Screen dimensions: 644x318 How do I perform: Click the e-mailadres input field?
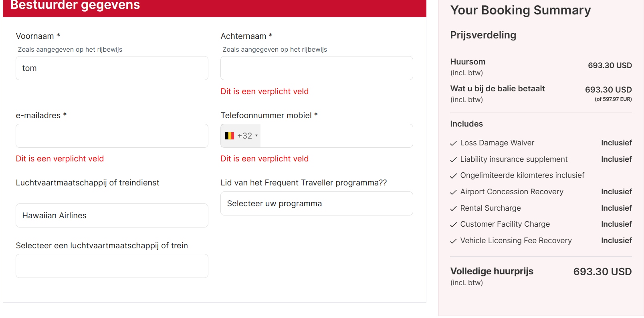point(112,136)
